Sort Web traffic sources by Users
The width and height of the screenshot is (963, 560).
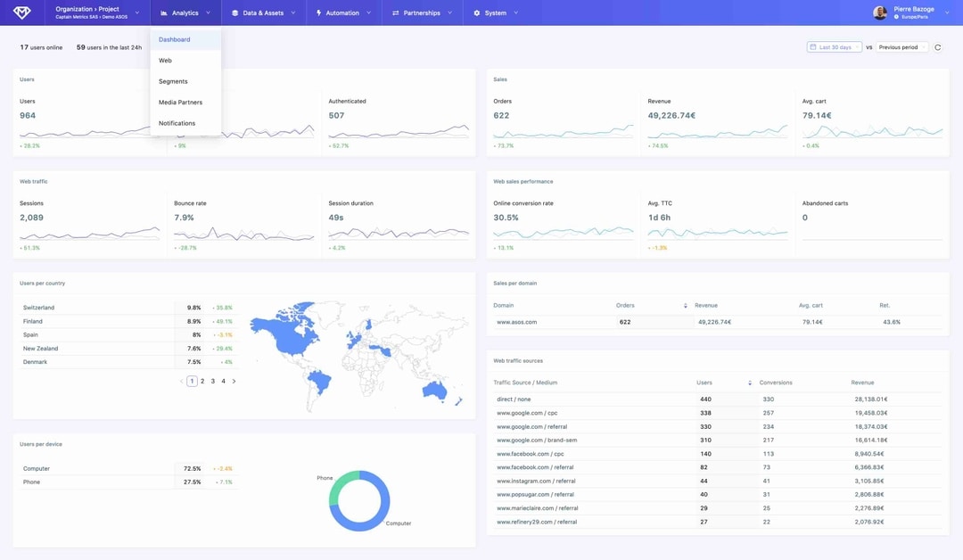[x=749, y=383]
